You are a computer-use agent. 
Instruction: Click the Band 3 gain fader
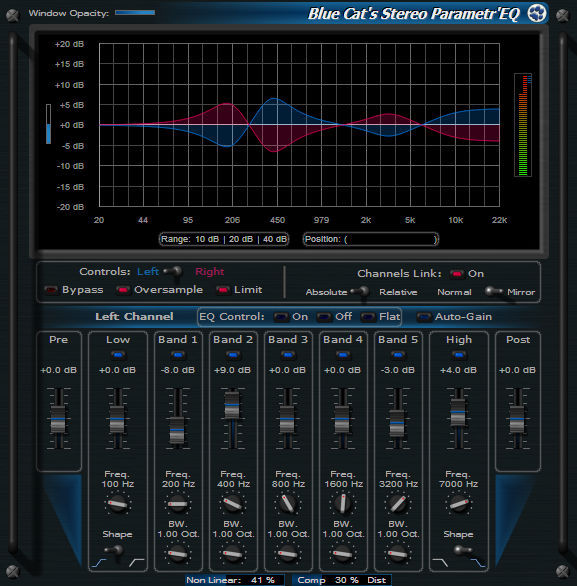[x=287, y=419]
